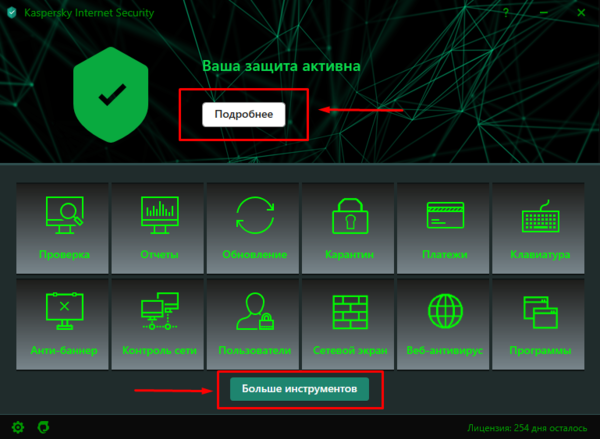Open the Сетевой экран firewall tile

point(348,324)
